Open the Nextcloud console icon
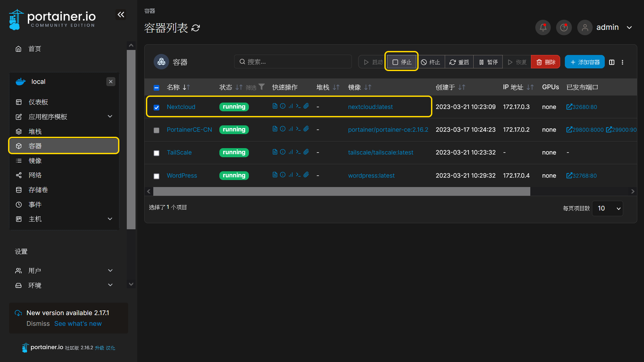Viewport: 644px width, 362px height. tap(298, 106)
